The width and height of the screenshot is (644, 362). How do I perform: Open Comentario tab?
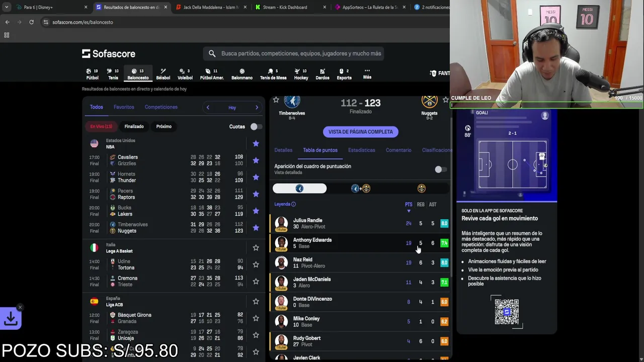click(x=398, y=150)
